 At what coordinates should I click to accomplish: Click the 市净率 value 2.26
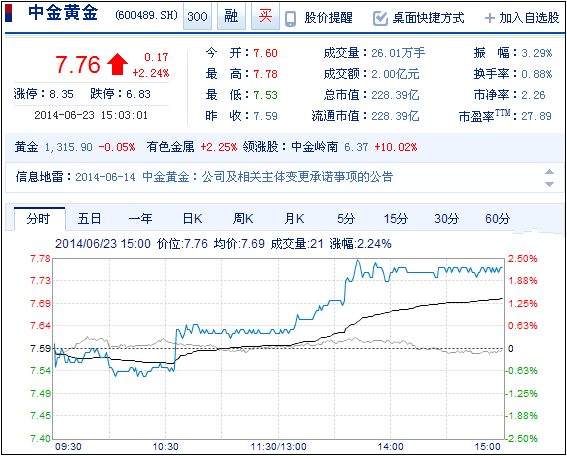[533, 95]
